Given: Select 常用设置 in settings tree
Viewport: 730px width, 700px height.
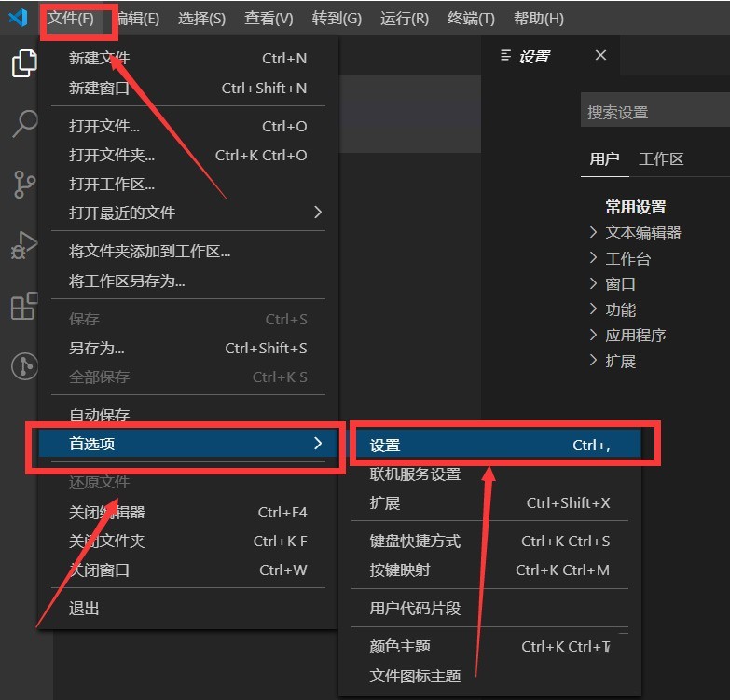Looking at the screenshot, I should [636, 207].
